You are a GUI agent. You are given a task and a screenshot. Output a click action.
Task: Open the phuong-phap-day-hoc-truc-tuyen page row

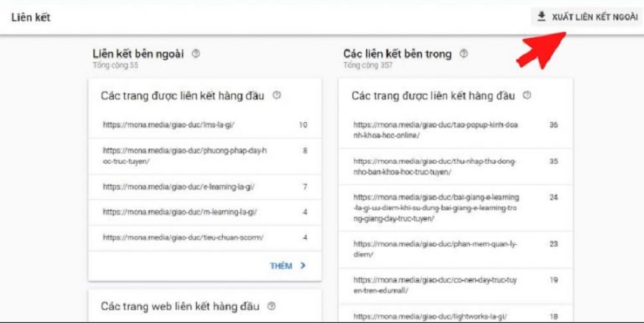coord(205,156)
